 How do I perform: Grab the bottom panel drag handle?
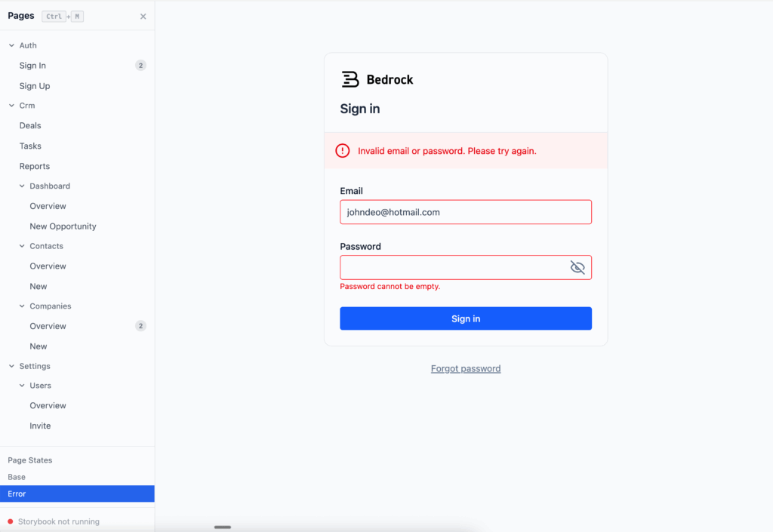[x=223, y=527]
